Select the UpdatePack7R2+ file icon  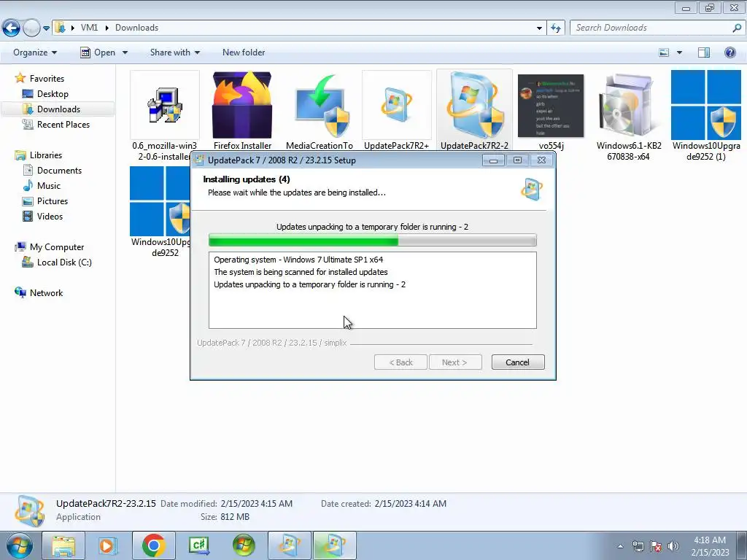(x=396, y=105)
